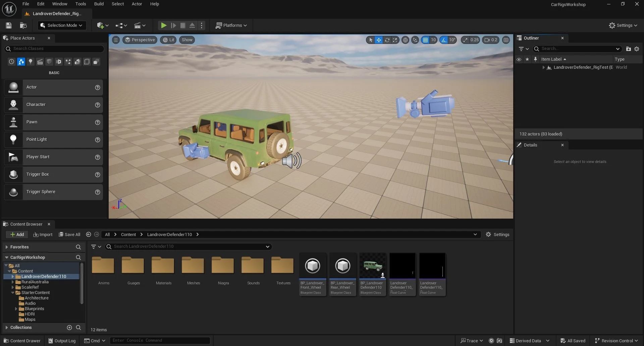Save the current level via disk icon
Image resolution: width=644 pixels, height=346 pixels.
pyautogui.click(x=9, y=25)
